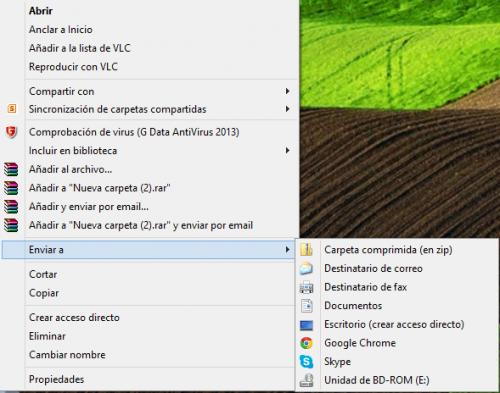Click the Skype icon

click(306, 362)
